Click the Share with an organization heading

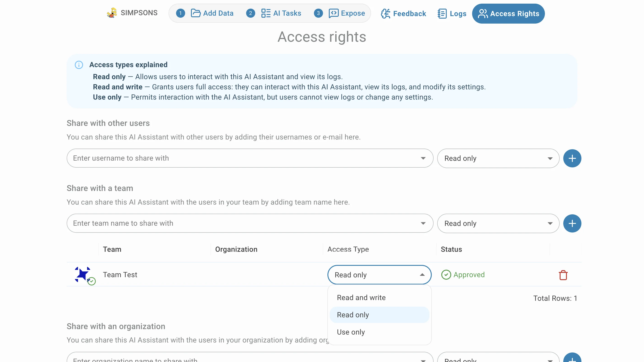(x=116, y=326)
